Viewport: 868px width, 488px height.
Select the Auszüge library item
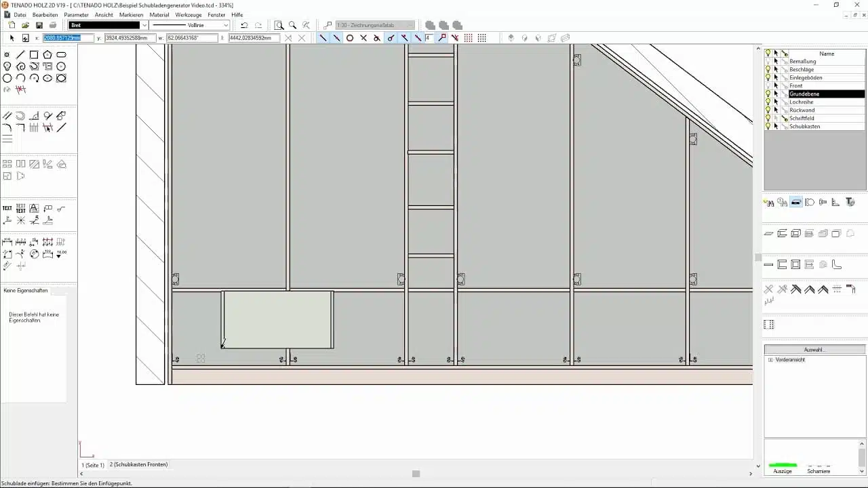[x=783, y=468]
